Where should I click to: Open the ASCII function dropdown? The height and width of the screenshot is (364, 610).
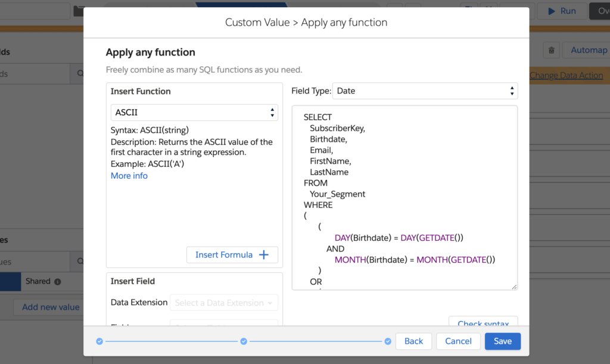point(194,113)
